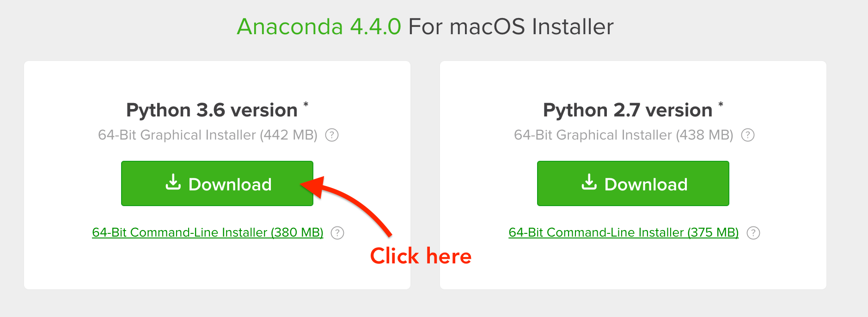Click the Download button indicated by the red arrow

(217, 183)
